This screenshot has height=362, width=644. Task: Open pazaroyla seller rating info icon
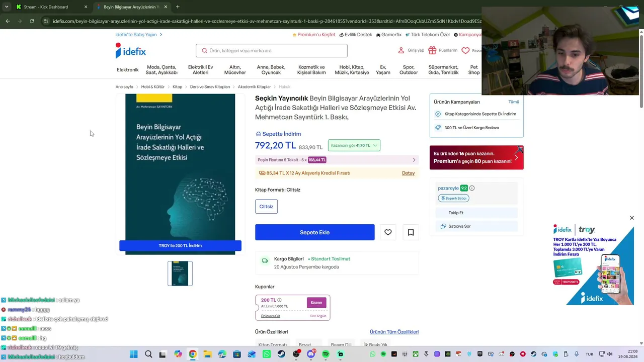pos(472,188)
